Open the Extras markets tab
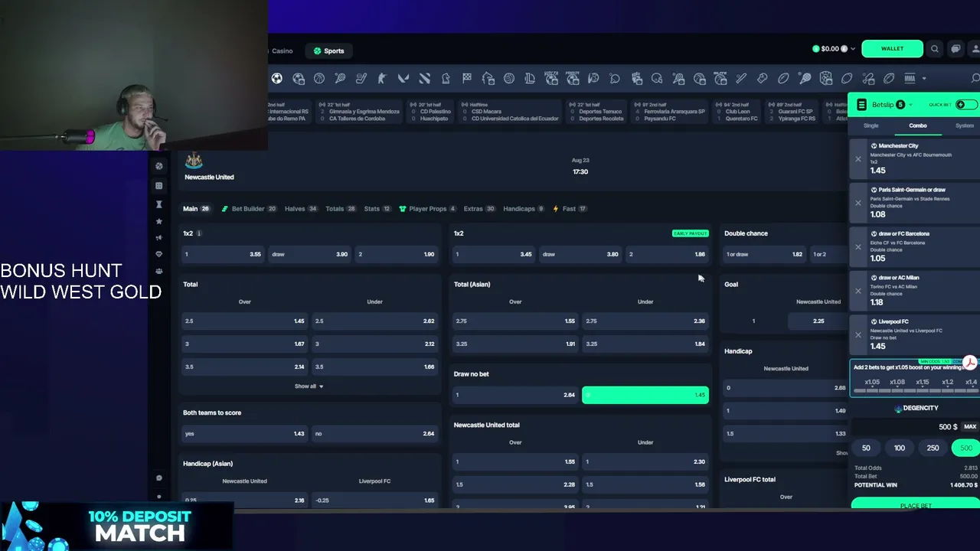 click(479, 209)
